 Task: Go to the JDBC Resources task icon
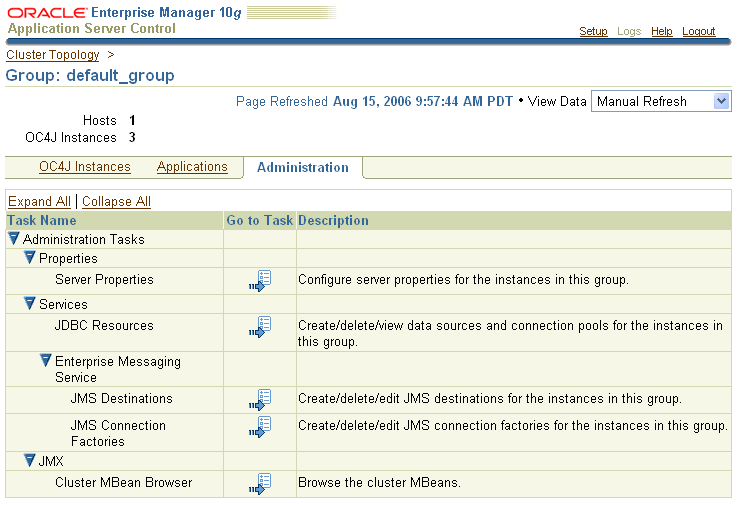tap(260, 327)
